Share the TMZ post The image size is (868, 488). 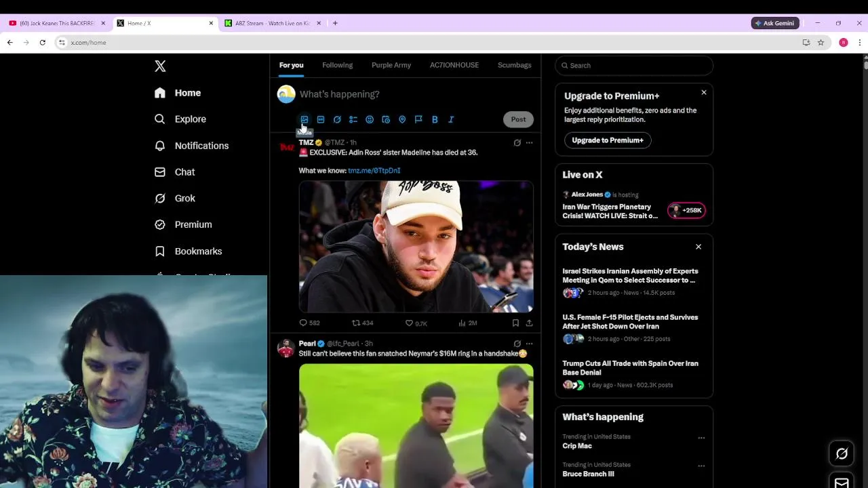529,323
